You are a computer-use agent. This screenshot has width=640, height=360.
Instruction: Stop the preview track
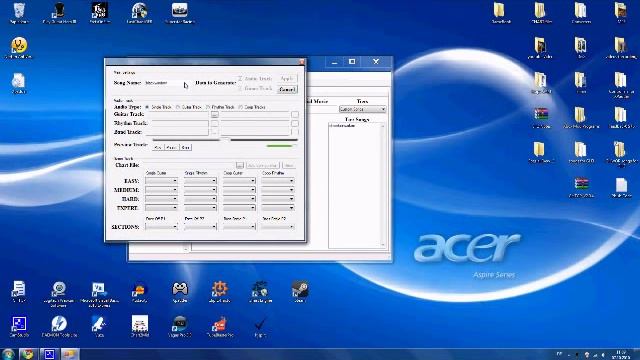(186, 147)
